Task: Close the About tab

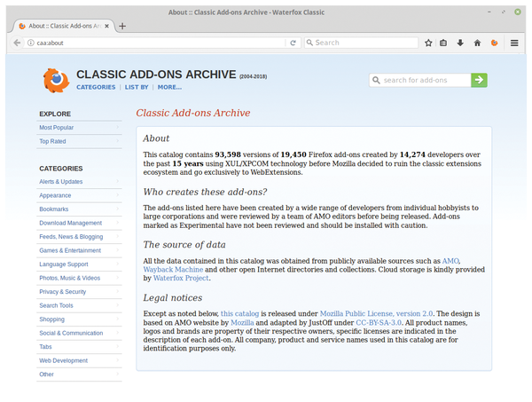Action: (x=107, y=26)
